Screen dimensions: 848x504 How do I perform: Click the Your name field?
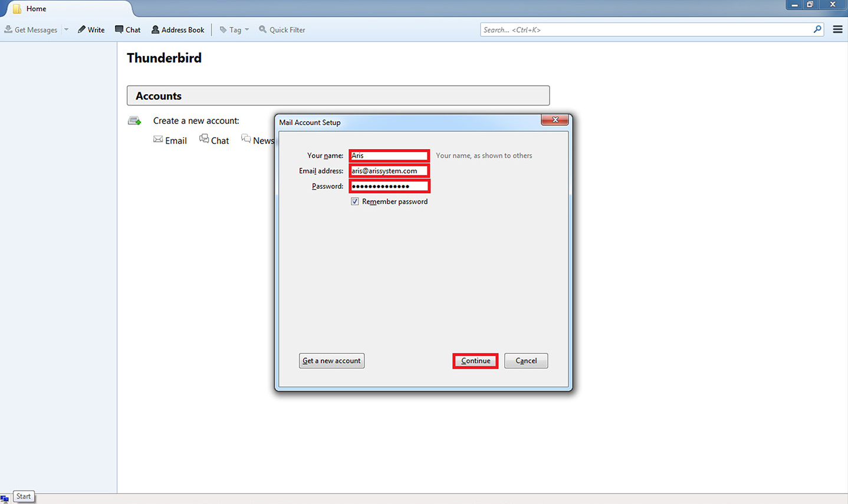tap(389, 156)
